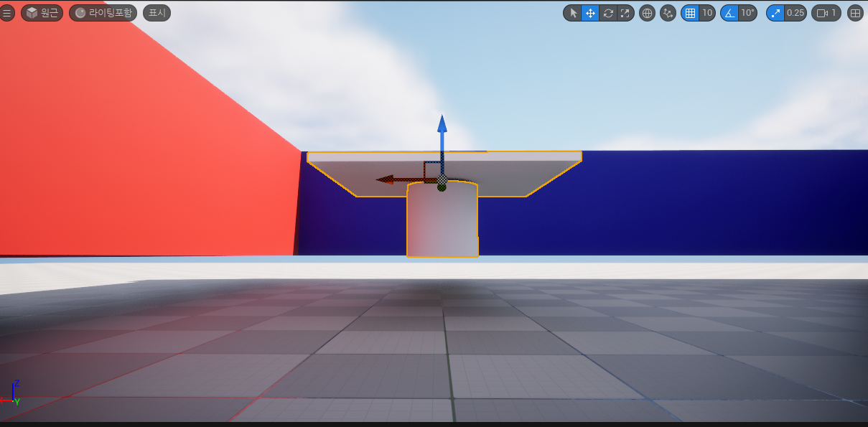Toggle scale snapping
Image resolution: width=868 pixels, height=427 pixels.
(x=775, y=13)
